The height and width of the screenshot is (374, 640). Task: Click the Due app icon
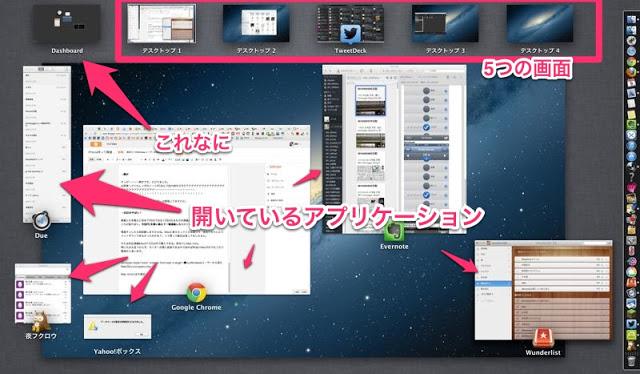pos(41,221)
